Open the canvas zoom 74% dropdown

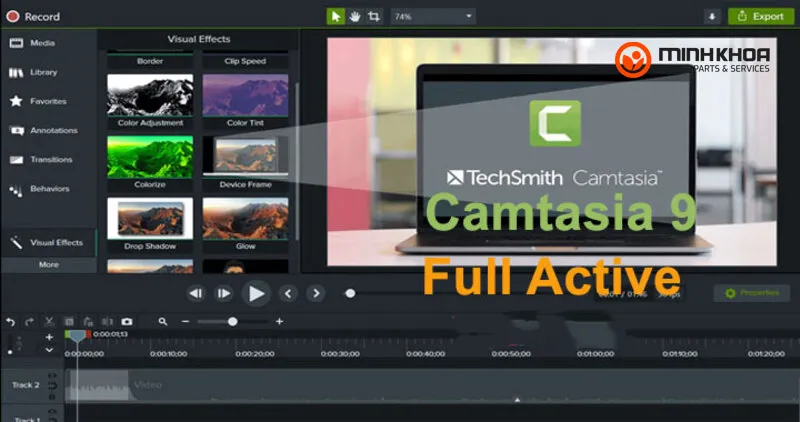pos(432,16)
